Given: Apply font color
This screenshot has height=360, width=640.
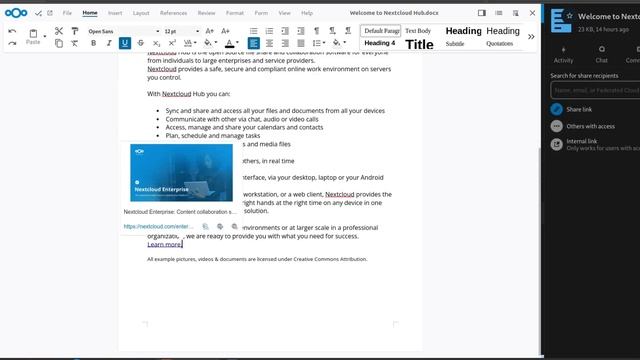Looking at the screenshot, I should pos(229,43).
